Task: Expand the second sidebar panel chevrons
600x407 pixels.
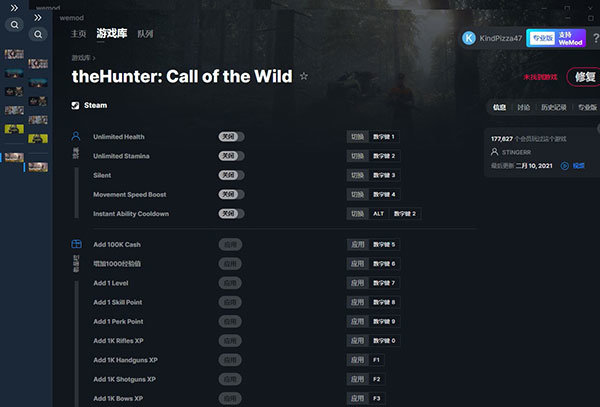Action: coord(38,17)
